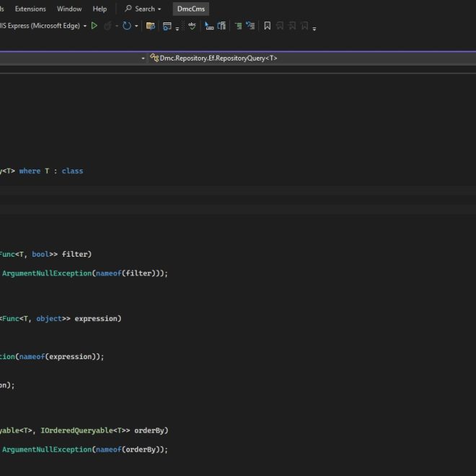Click 'nameof' before (expression)
The image size is (476, 476).
(x=32, y=356)
